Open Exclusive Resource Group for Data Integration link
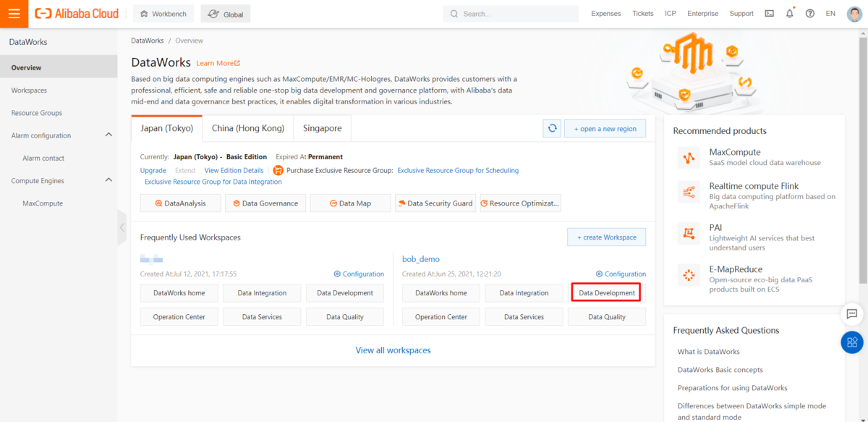Image resolution: width=868 pixels, height=422 pixels. click(213, 182)
